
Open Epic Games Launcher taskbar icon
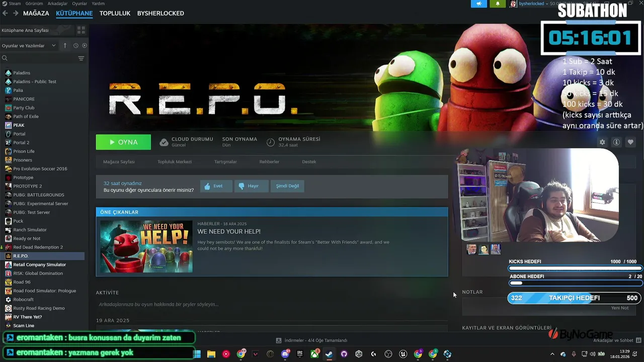click(300, 354)
